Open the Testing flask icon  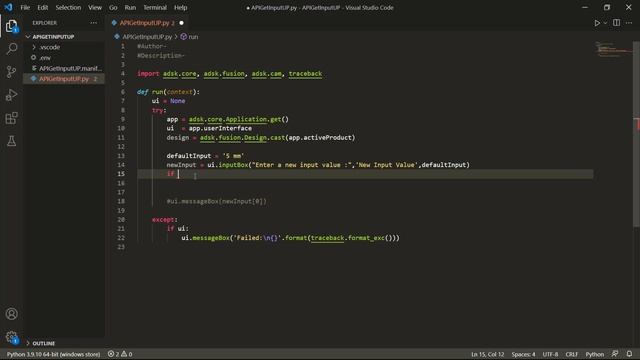click(11, 141)
